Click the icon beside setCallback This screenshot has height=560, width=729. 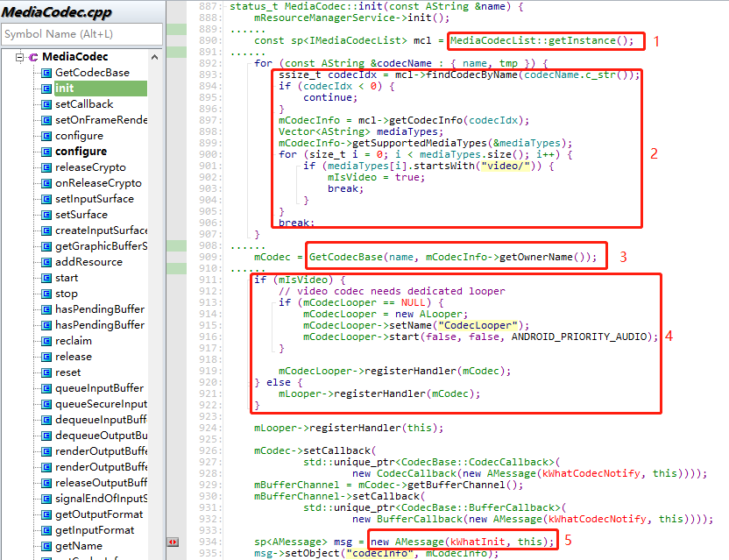click(46, 104)
